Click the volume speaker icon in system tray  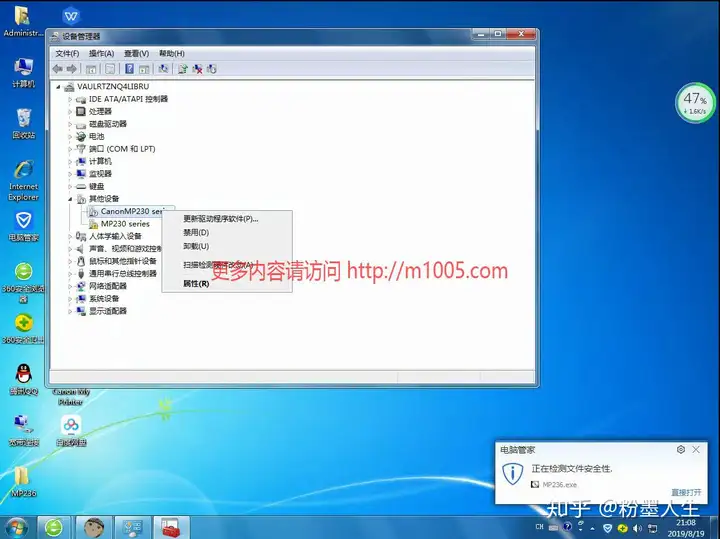(x=637, y=528)
